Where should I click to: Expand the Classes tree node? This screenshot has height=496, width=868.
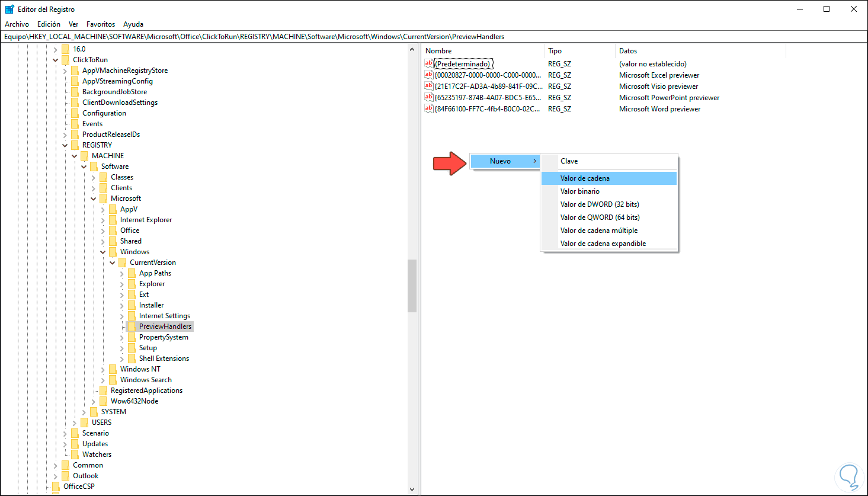click(94, 177)
